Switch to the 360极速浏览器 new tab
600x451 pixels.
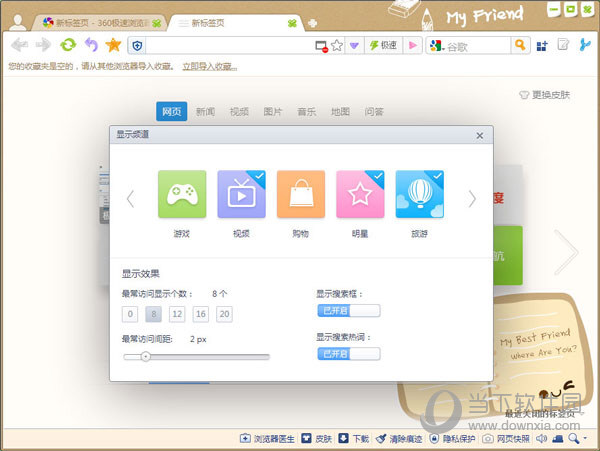(99, 23)
